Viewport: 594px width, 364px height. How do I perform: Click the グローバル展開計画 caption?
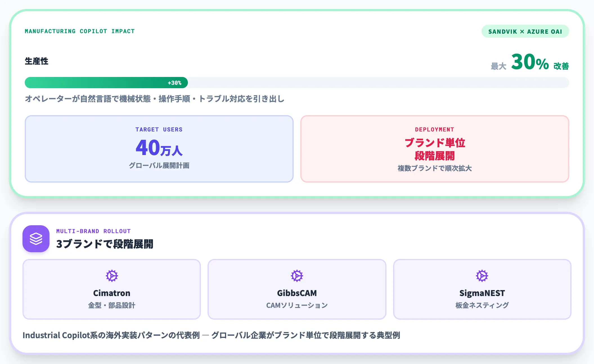tap(159, 165)
